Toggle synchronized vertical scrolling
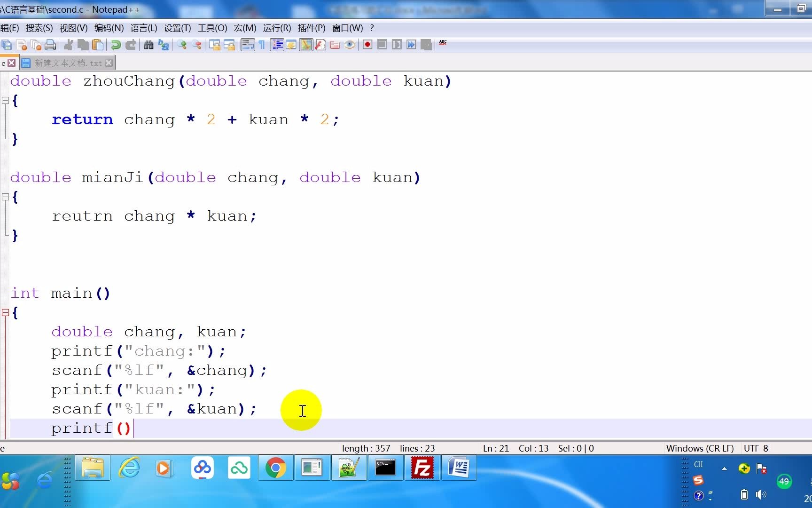 215,45
